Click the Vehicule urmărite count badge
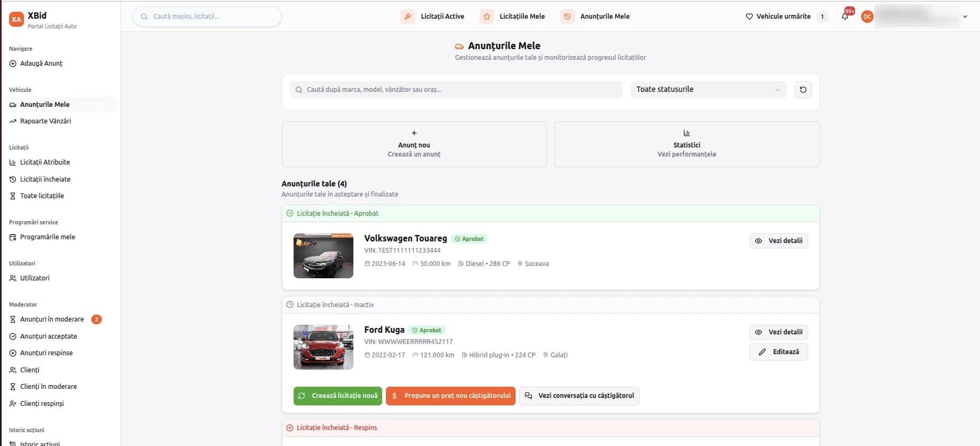980x446 pixels. click(x=823, y=17)
